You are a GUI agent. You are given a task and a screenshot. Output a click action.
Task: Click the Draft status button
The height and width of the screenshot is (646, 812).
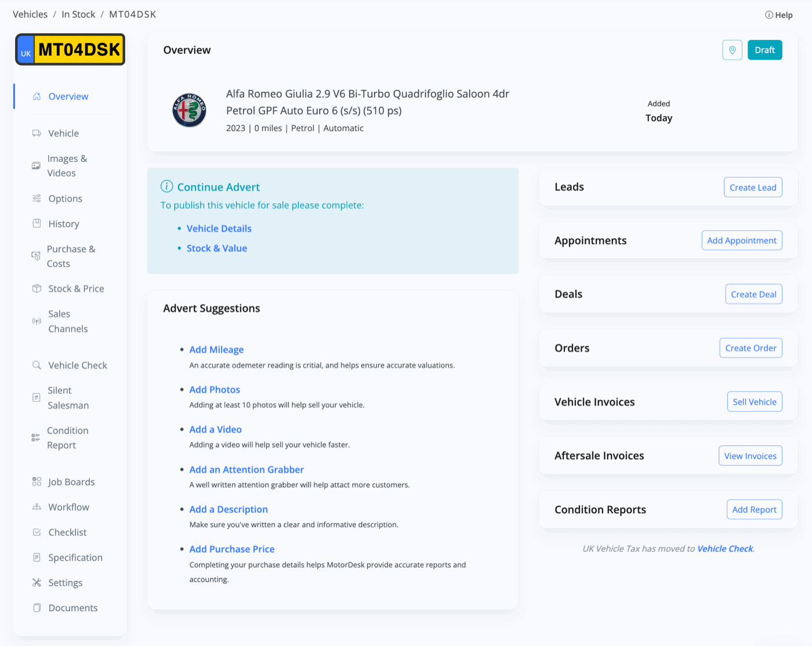point(764,50)
